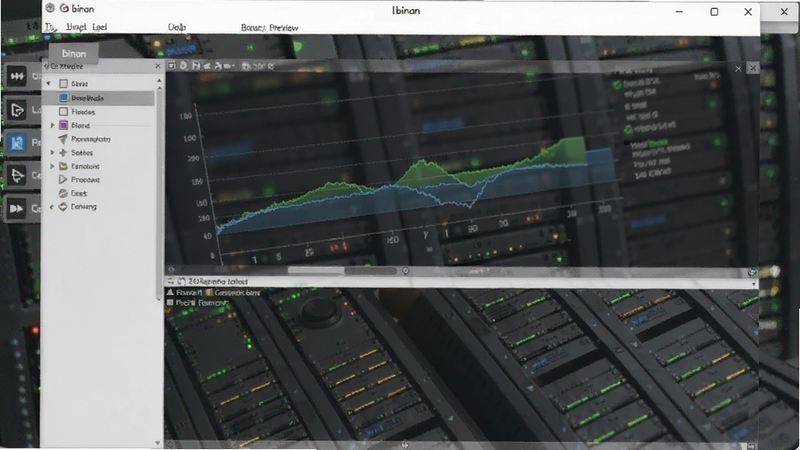Toggle the top green check in the chart legend
The width and height of the screenshot is (800, 450).
617,84
